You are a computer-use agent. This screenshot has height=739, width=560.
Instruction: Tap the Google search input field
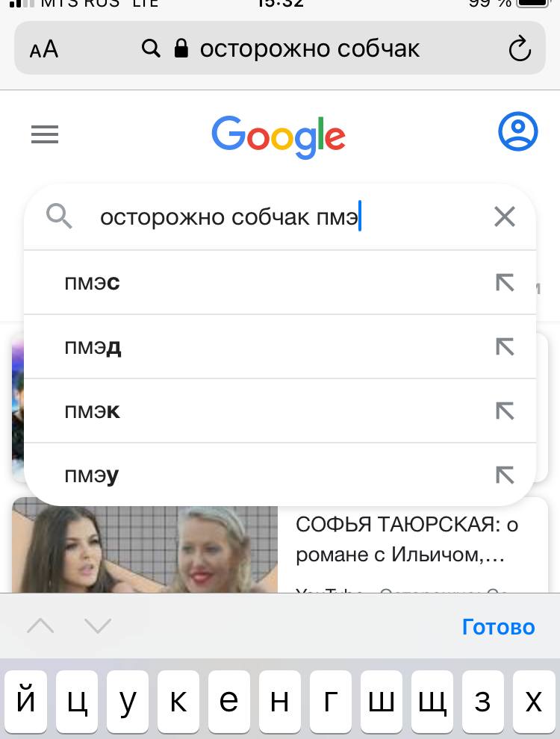point(280,216)
